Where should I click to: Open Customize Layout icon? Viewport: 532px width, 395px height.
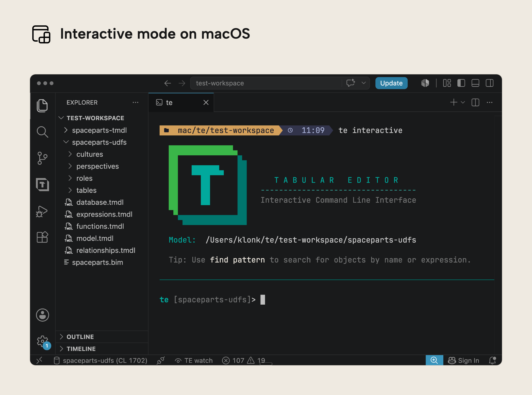tap(447, 83)
